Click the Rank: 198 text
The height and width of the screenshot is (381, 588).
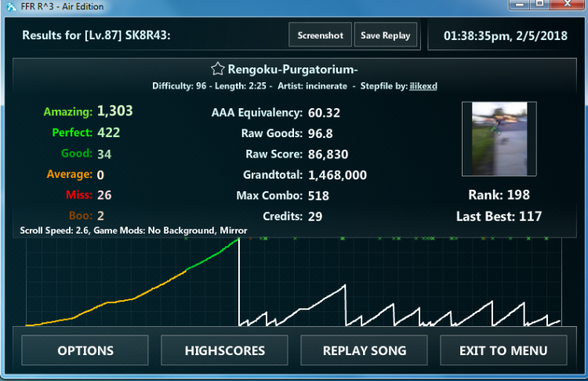[499, 194]
